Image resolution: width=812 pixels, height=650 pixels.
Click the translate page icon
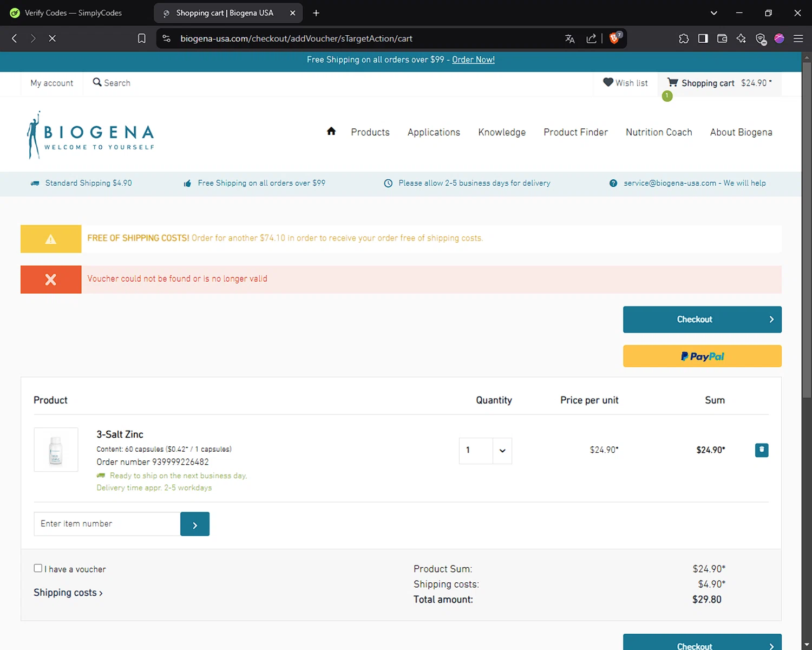(569, 38)
